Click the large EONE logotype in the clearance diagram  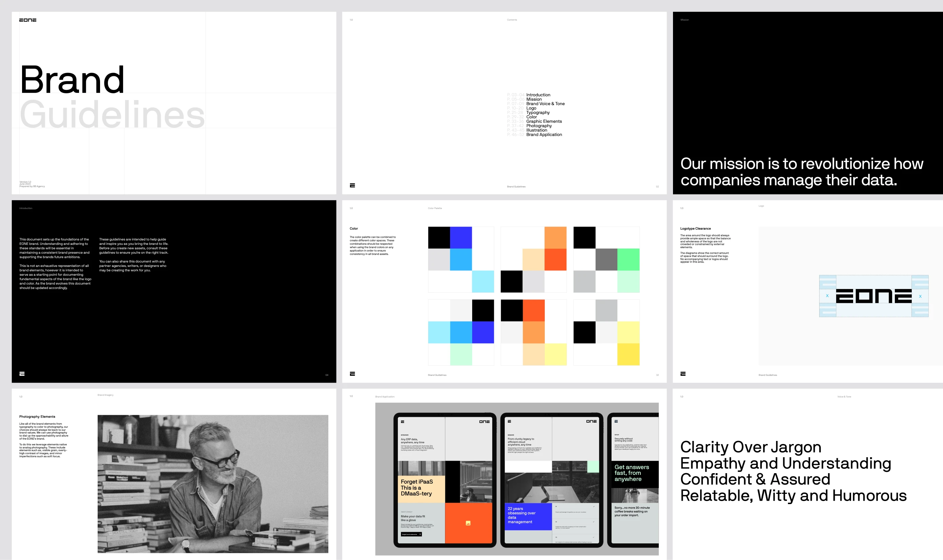pos(873,296)
